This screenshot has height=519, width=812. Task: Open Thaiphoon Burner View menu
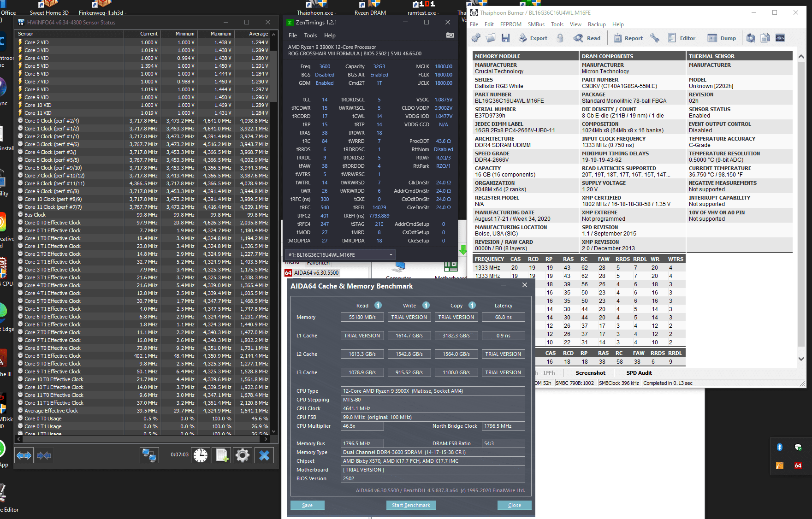[x=575, y=24]
